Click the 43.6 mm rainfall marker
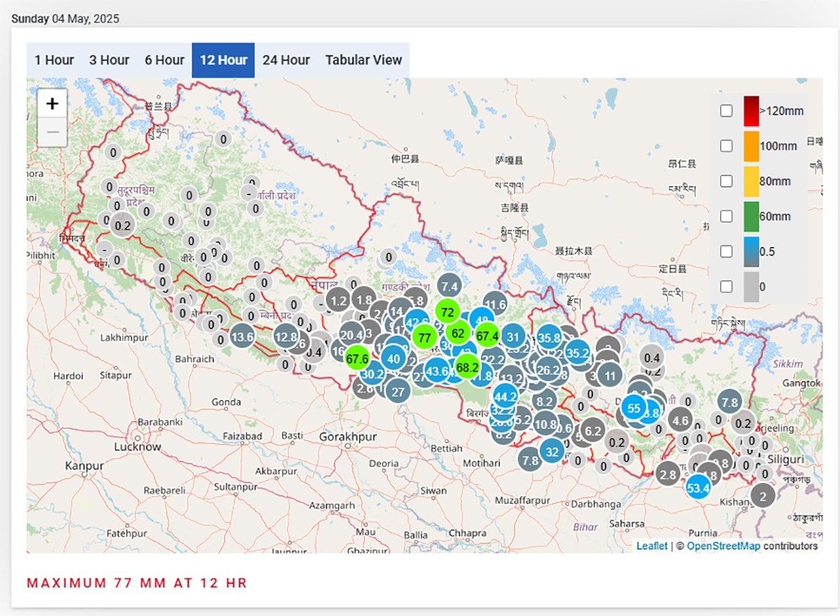Viewport: 840px width, 616px height. [437, 371]
